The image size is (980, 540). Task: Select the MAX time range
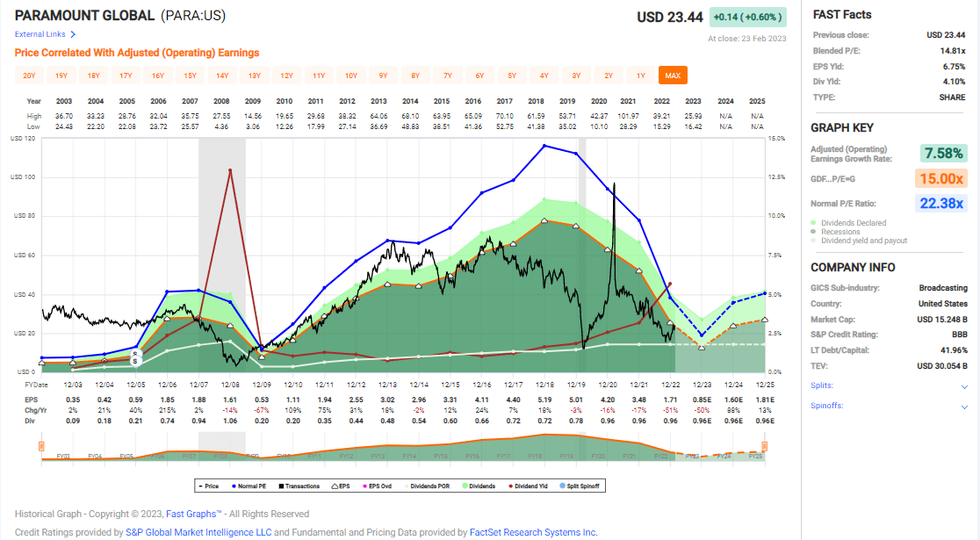coord(674,76)
